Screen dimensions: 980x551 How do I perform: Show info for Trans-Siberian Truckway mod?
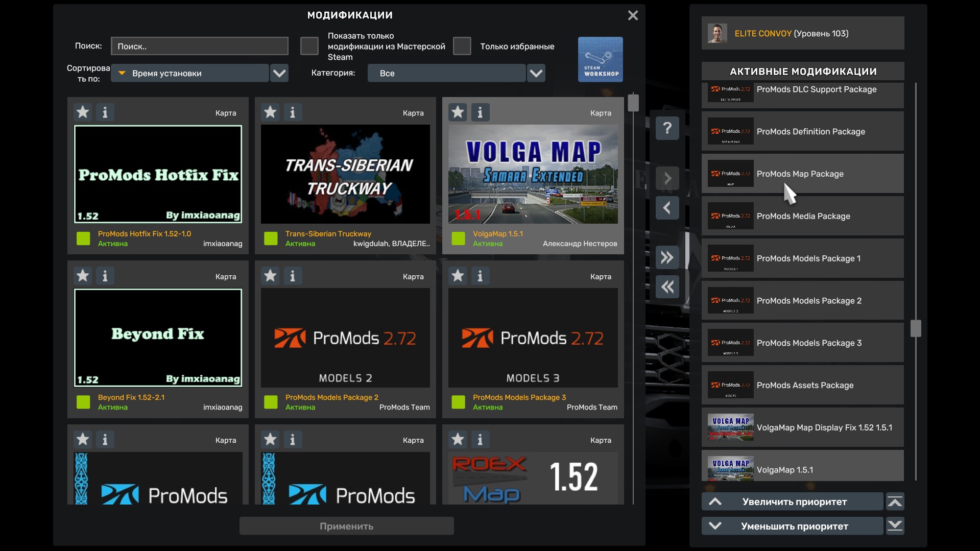[293, 112]
